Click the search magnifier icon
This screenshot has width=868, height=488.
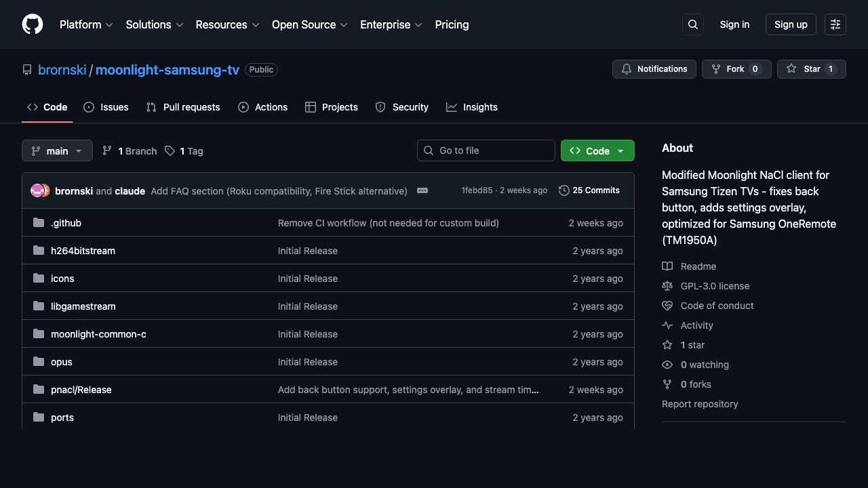[693, 24]
